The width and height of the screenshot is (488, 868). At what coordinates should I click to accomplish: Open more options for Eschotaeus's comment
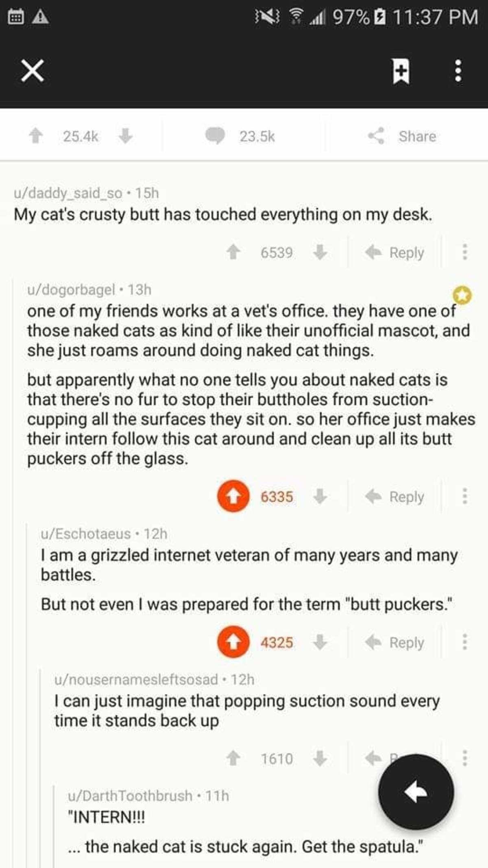pyautogui.click(x=464, y=642)
